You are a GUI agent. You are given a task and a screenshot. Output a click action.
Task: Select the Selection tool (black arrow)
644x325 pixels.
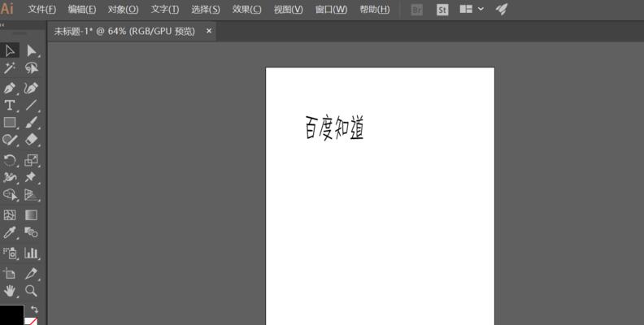(x=10, y=50)
